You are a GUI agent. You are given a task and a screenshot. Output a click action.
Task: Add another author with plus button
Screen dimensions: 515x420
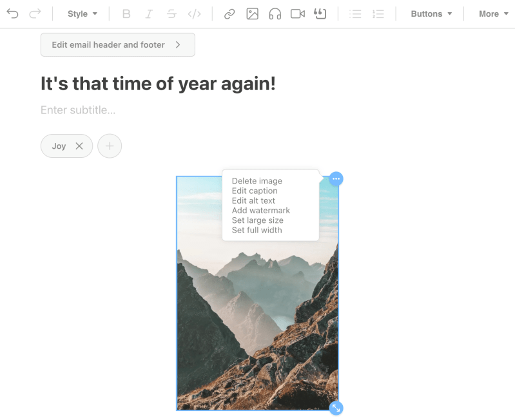tap(110, 146)
